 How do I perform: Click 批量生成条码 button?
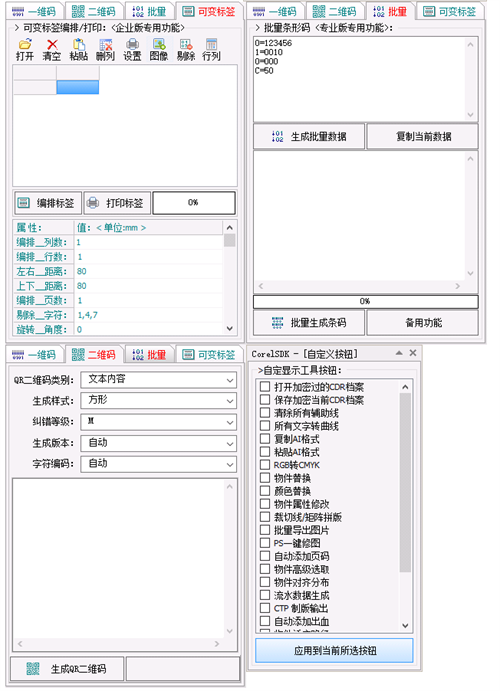tap(309, 323)
